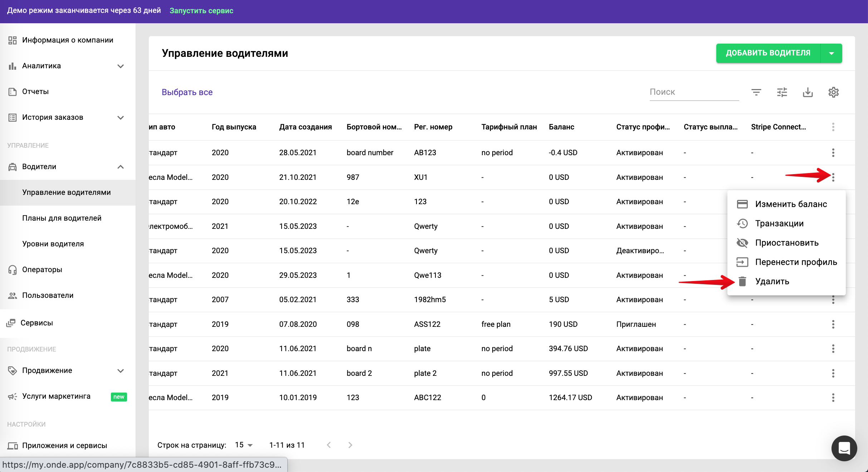Click the ДОБАВИТЬ ВОДИТЕЛЯ button
This screenshot has width=868, height=472.
[x=768, y=53]
